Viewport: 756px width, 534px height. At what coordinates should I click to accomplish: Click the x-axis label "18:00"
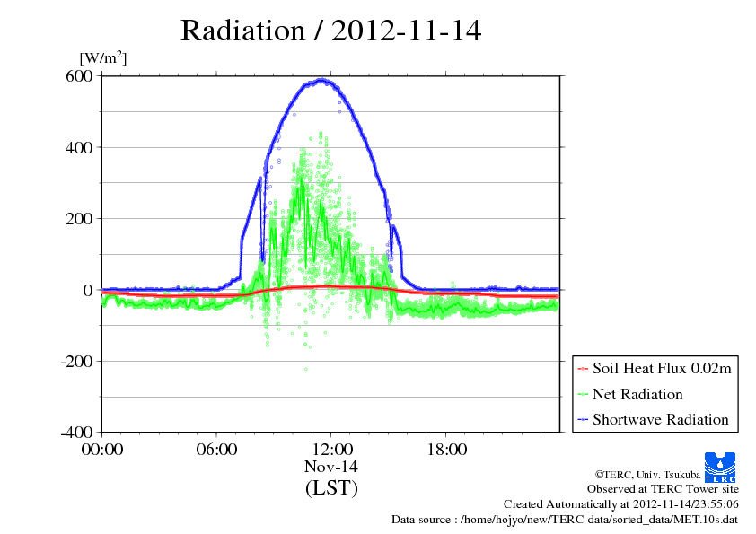(x=446, y=449)
